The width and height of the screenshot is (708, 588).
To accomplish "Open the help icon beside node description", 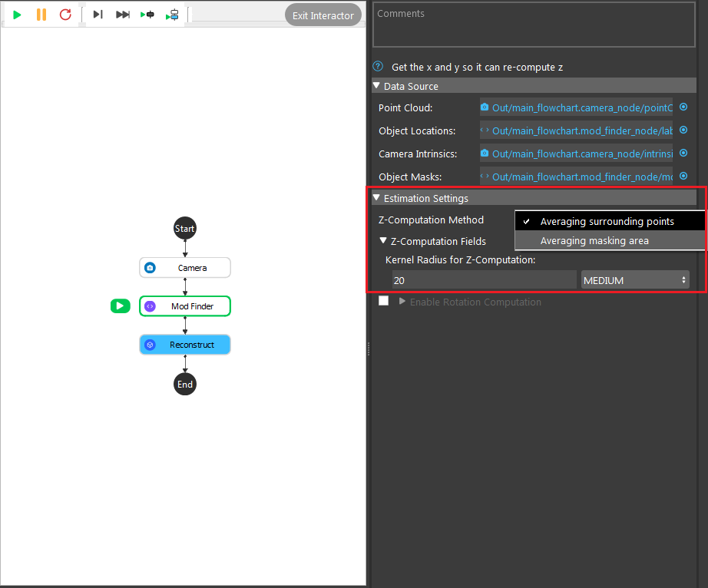I will point(378,67).
